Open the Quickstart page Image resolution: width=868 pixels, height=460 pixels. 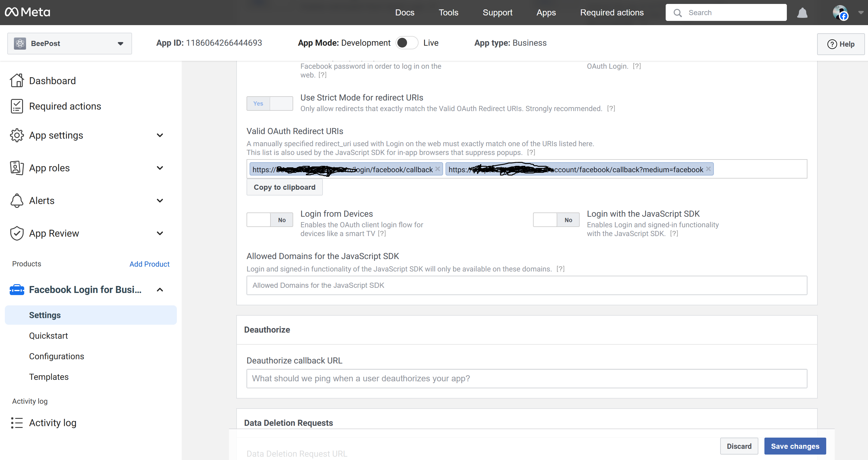click(x=48, y=335)
